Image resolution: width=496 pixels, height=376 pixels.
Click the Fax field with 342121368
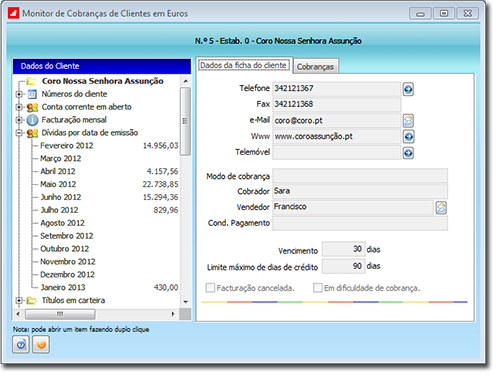point(337,104)
